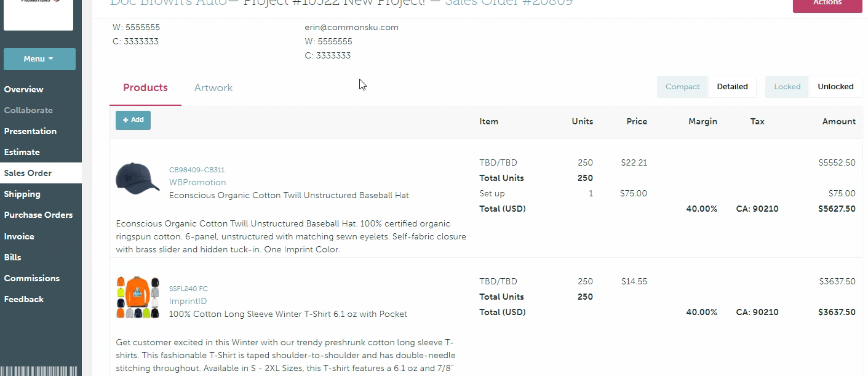Open the Actions button
The height and width of the screenshot is (376, 868).
tap(827, 4)
